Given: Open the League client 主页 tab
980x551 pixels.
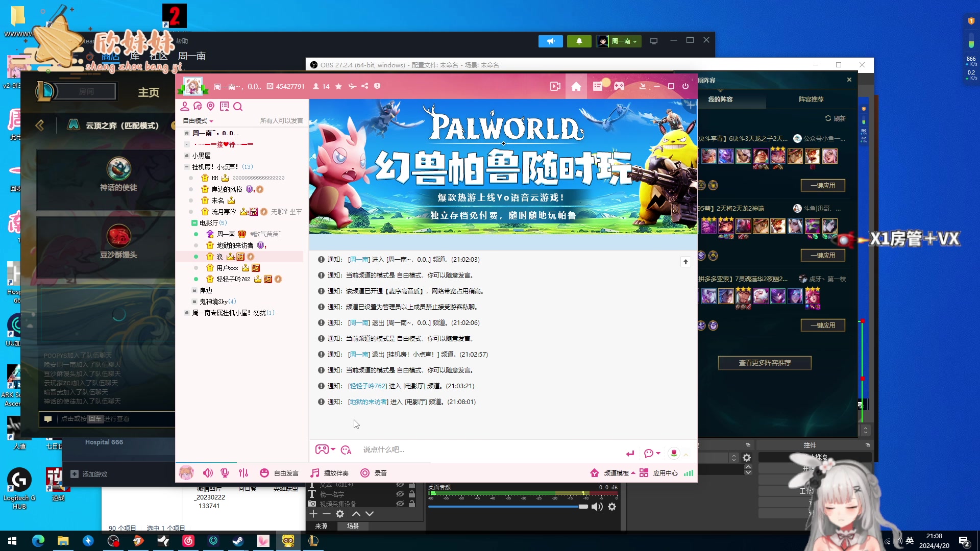Looking at the screenshot, I should tap(149, 92).
